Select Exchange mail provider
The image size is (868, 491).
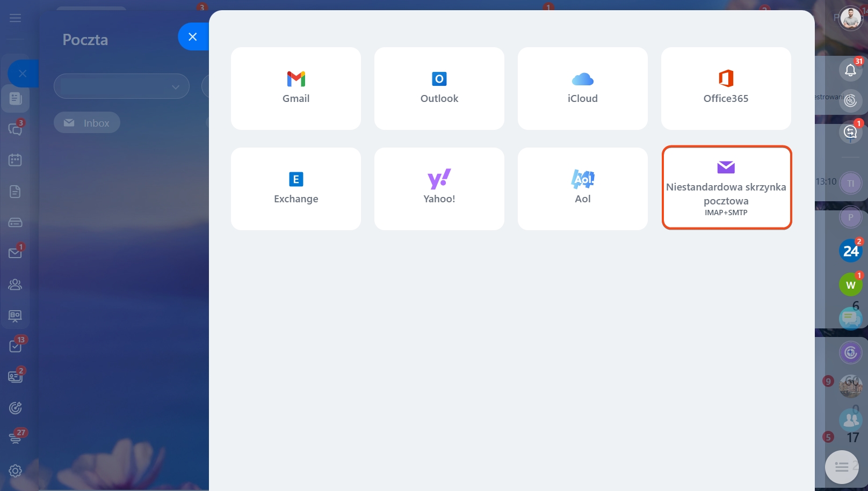tap(296, 189)
